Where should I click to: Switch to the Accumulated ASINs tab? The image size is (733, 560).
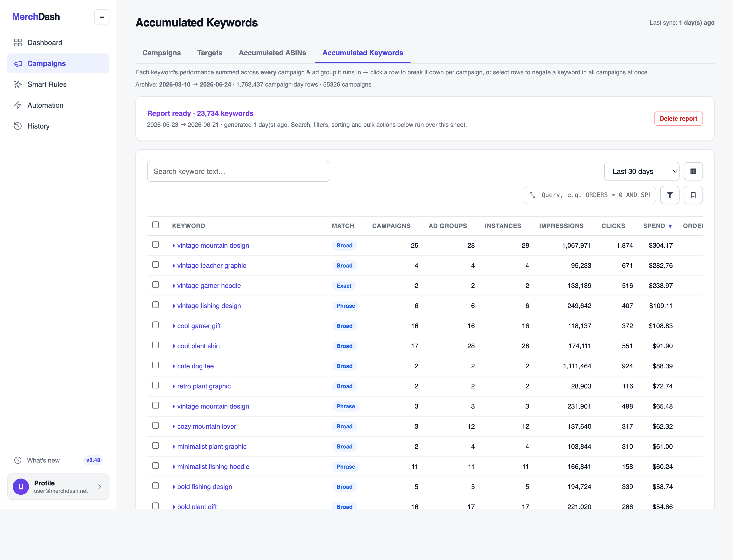(x=272, y=53)
